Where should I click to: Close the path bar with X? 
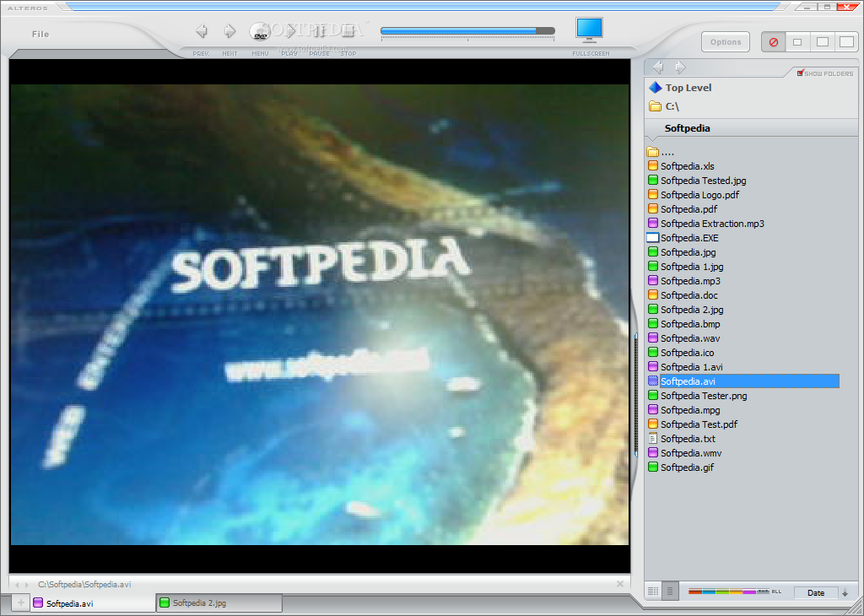[x=620, y=584]
